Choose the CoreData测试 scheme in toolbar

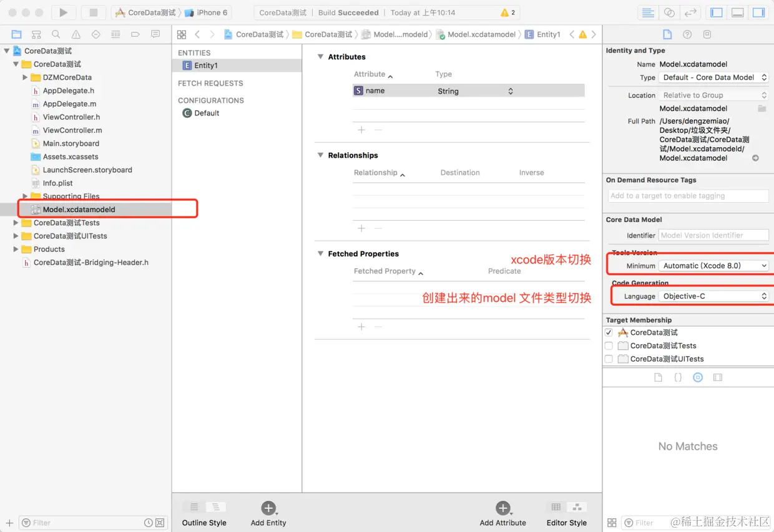click(145, 12)
